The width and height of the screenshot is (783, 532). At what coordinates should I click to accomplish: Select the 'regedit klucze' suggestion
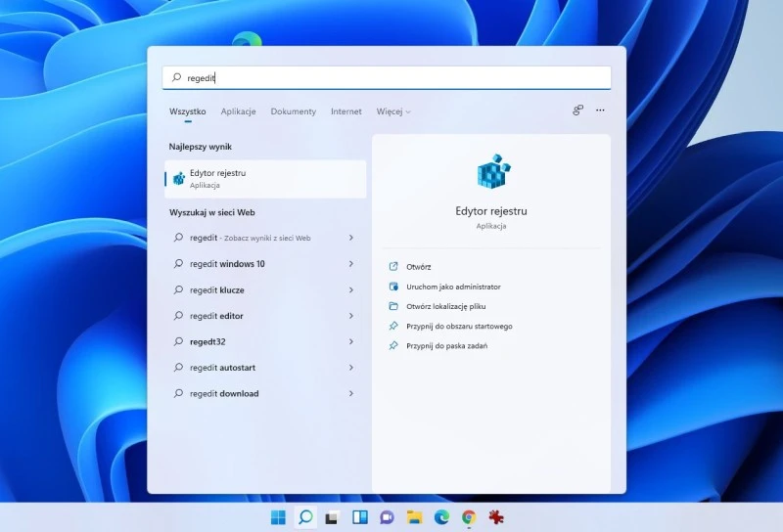(265, 289)
